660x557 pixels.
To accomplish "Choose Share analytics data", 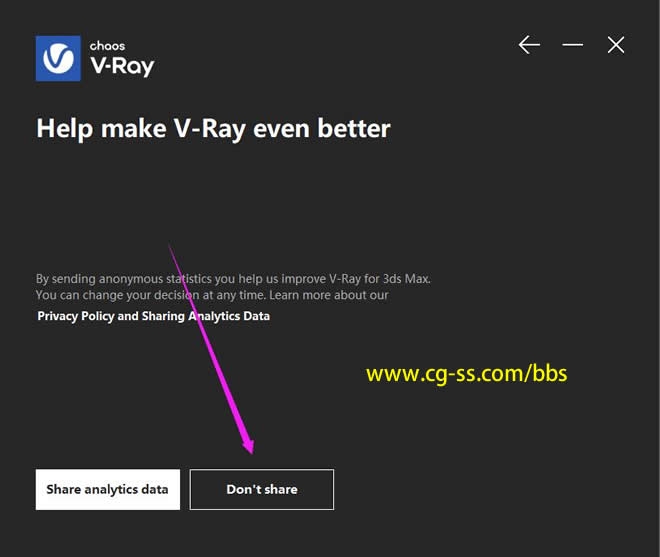I will (x=108, y=489).
